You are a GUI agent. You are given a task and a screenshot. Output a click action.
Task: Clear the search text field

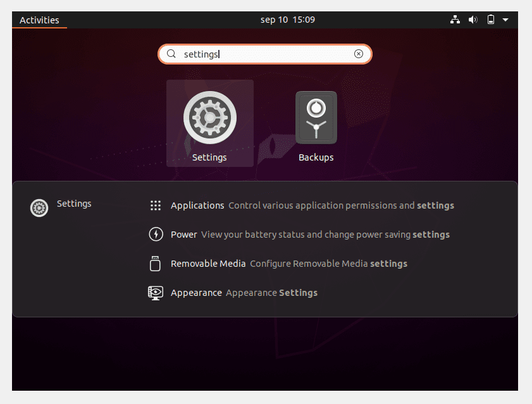[x=359, y=54]
